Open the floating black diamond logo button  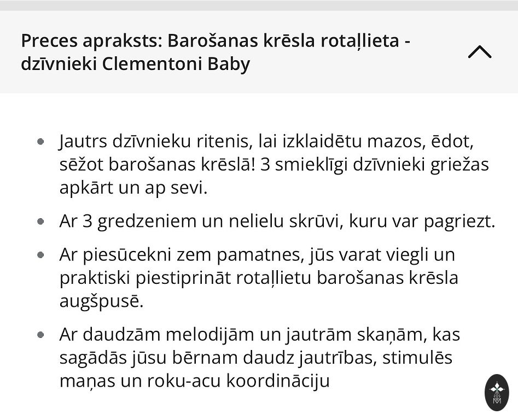(x=497, y=392)
